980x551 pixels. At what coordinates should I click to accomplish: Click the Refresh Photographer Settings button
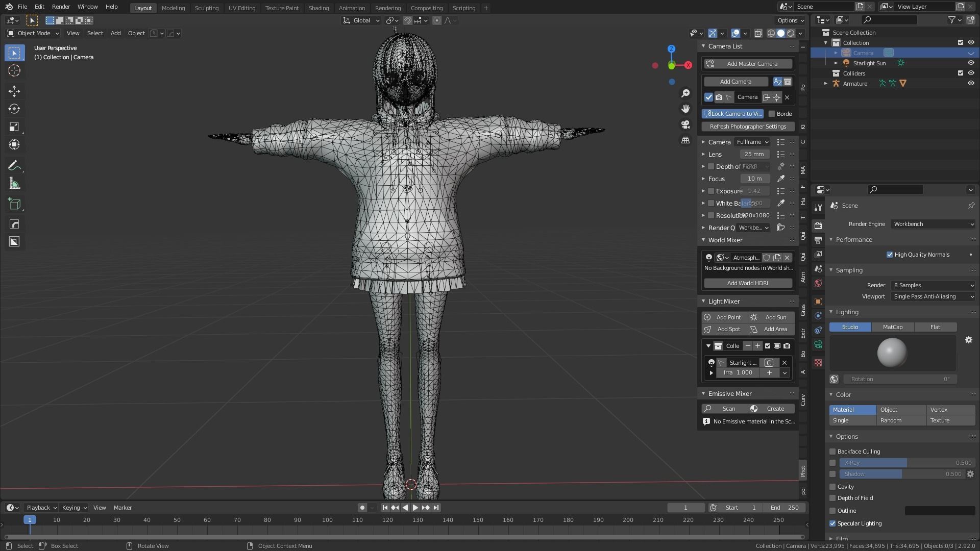748,127
